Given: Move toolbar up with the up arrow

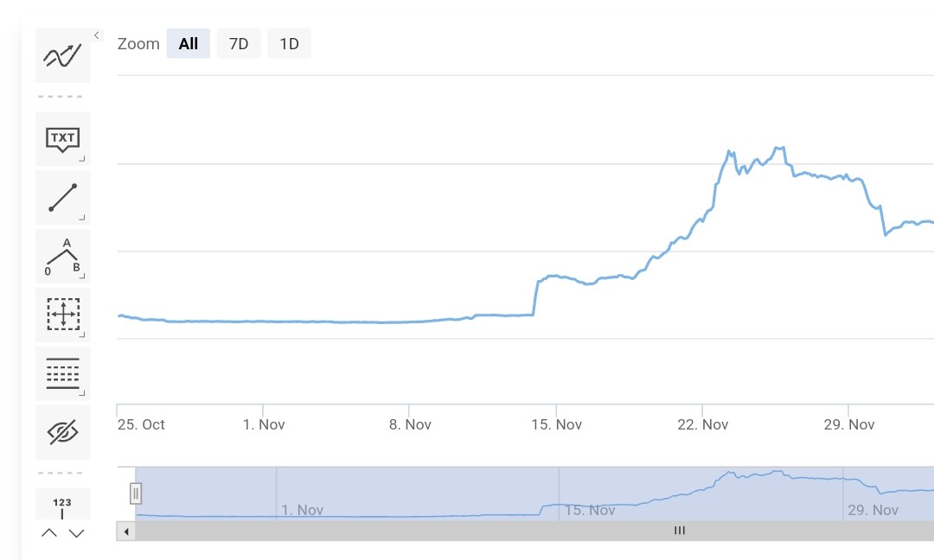Looking at the screenshot, I should 49,533.
